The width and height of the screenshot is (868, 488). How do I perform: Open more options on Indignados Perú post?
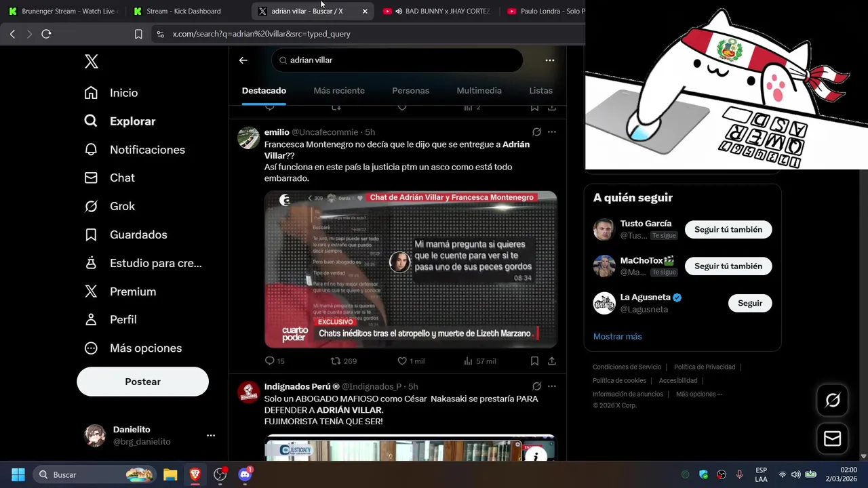tap(552, 386)
